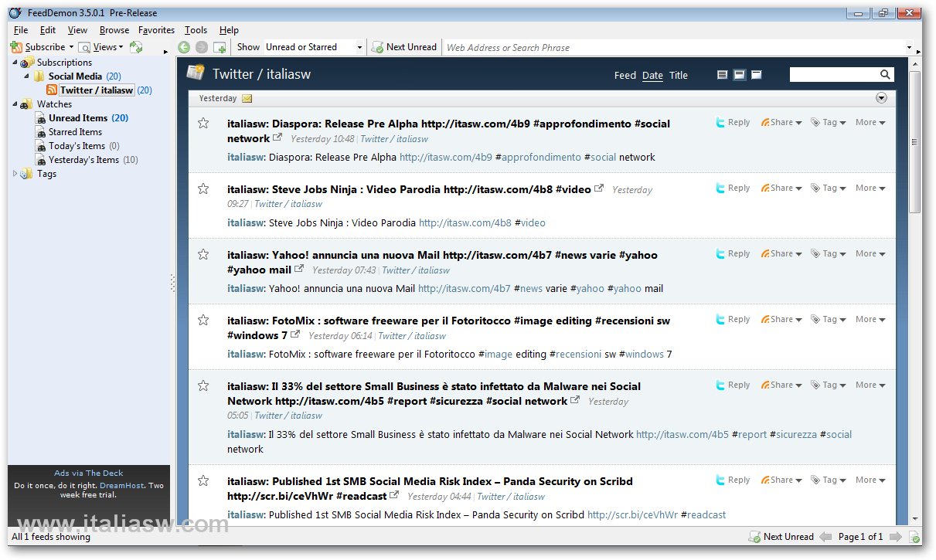Click the sidebar splitter collapse handle

[x=172, y=284]
